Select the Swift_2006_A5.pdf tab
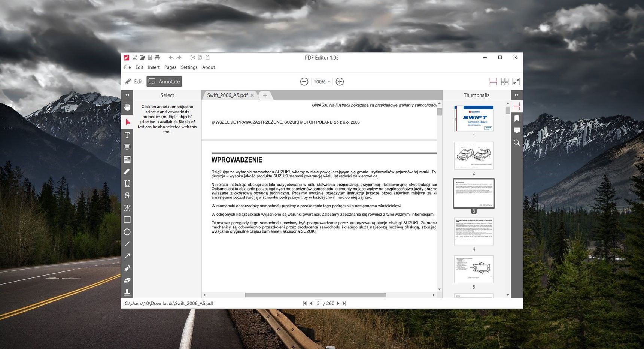This screenshot has height=349, width=644. (227, 95)
